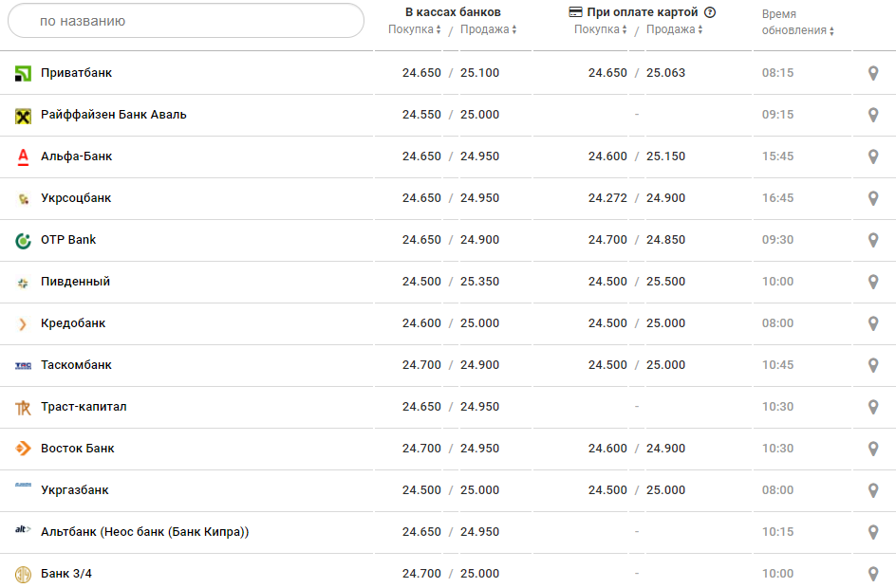The width and height of the screenshot is (896, 588).
Task: Sort by card payment Покупка column
Action: tap(601, 29)
